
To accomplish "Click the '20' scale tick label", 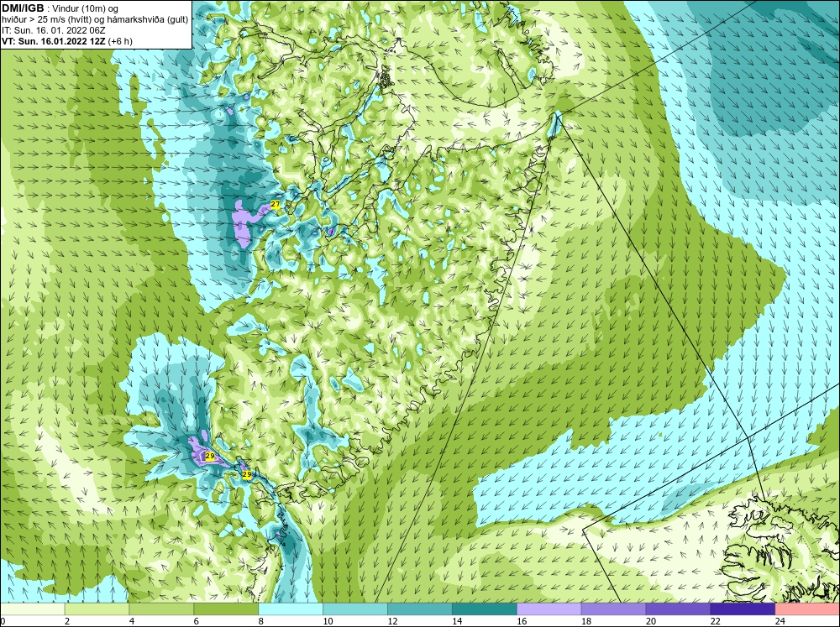I will coord(651,621).
